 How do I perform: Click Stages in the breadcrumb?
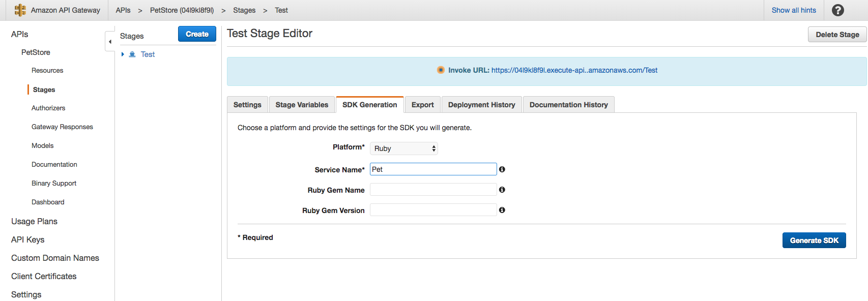pos(244,10)
